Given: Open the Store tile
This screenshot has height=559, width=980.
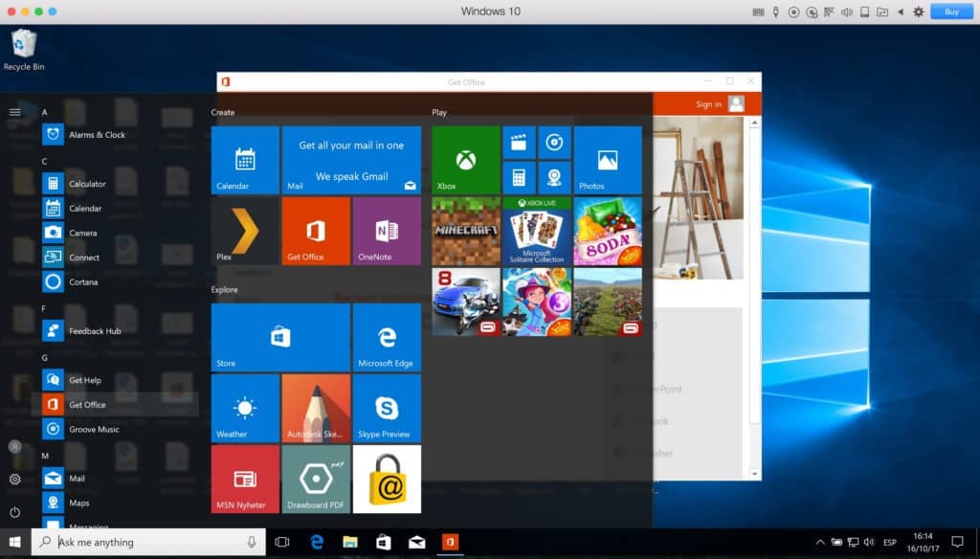Looking at the screenshot, I should (x=280, y=338).
